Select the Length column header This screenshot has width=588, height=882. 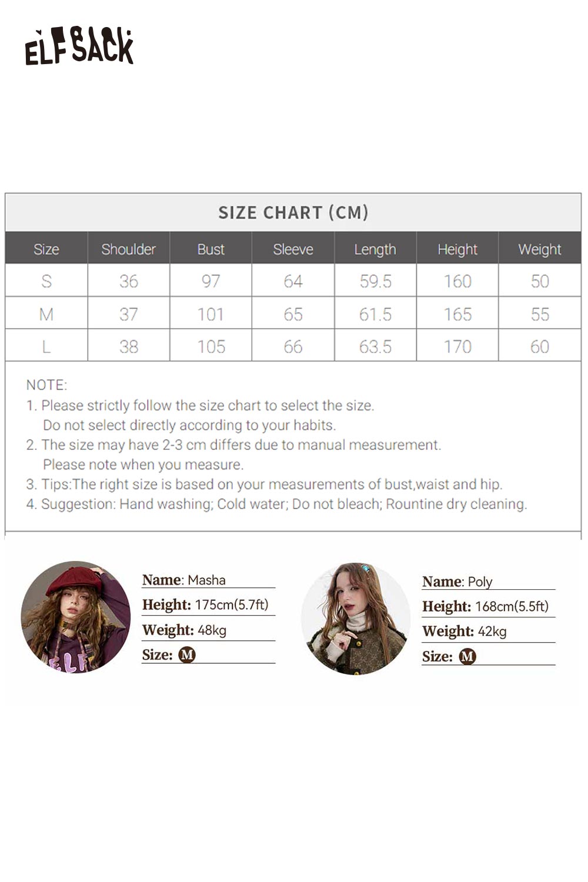375,249
